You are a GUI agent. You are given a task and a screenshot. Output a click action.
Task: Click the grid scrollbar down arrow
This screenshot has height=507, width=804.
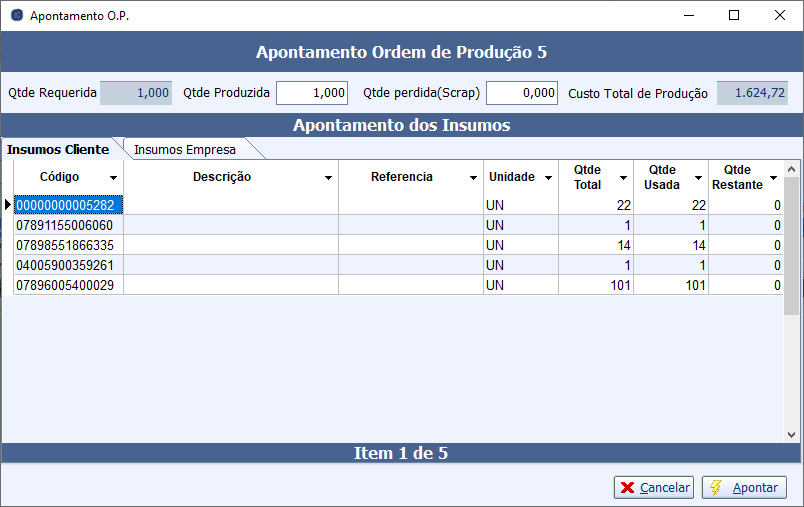(791, 434)
